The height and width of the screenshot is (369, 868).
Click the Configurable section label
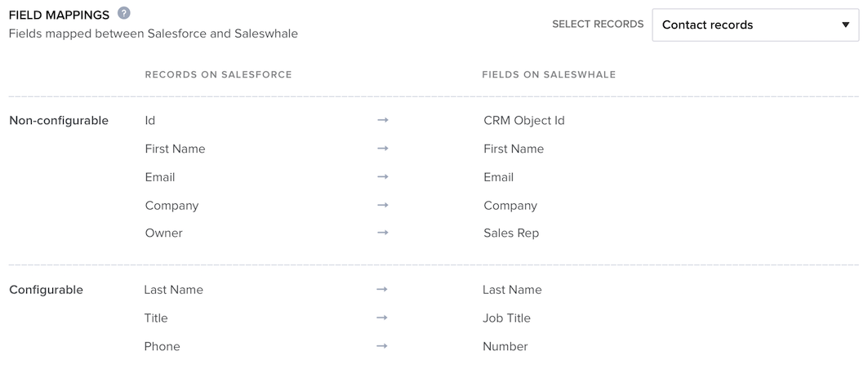point(46,290)
